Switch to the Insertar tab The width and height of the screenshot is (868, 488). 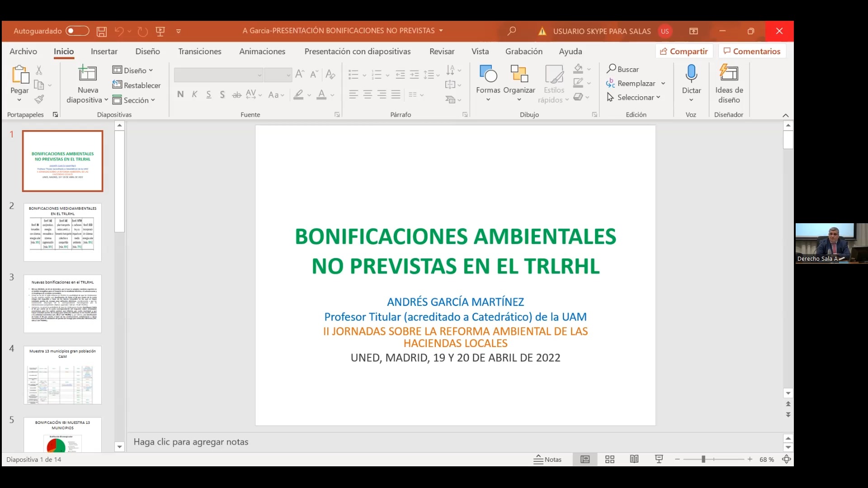point(104,51)
